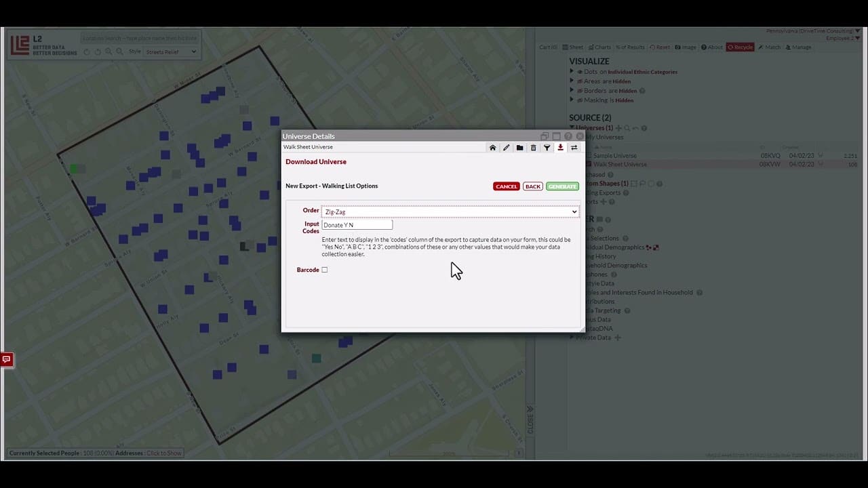Select the L2 logo
Image resolution: width=868 pixels, height=488 pixels.
[20, 45]
